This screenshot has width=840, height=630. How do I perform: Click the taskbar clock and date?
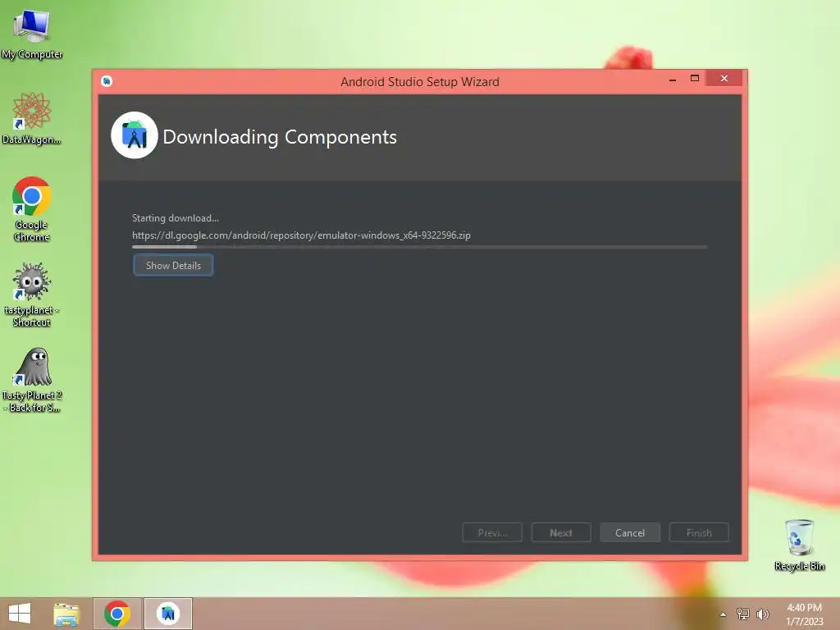point(804,614)
